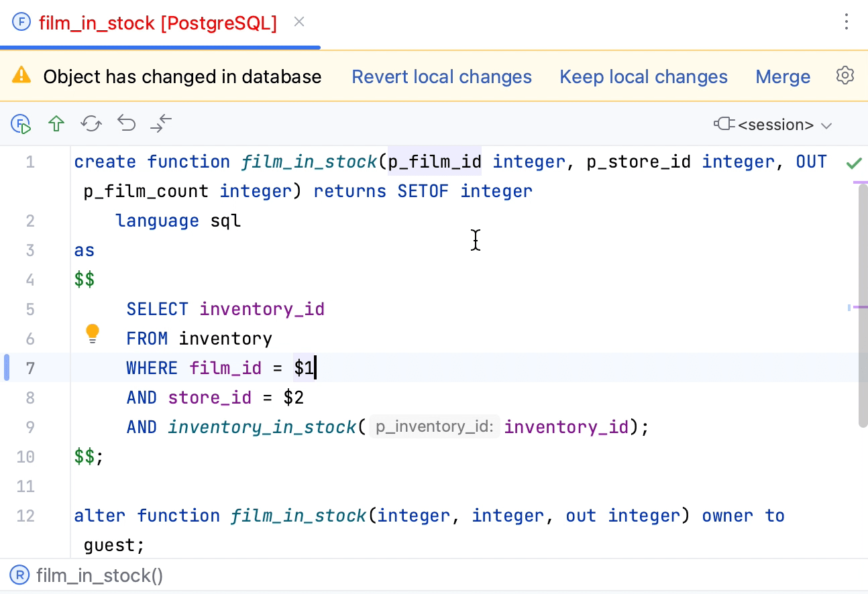Roll back local changes via undo arrow

point(126,124)
